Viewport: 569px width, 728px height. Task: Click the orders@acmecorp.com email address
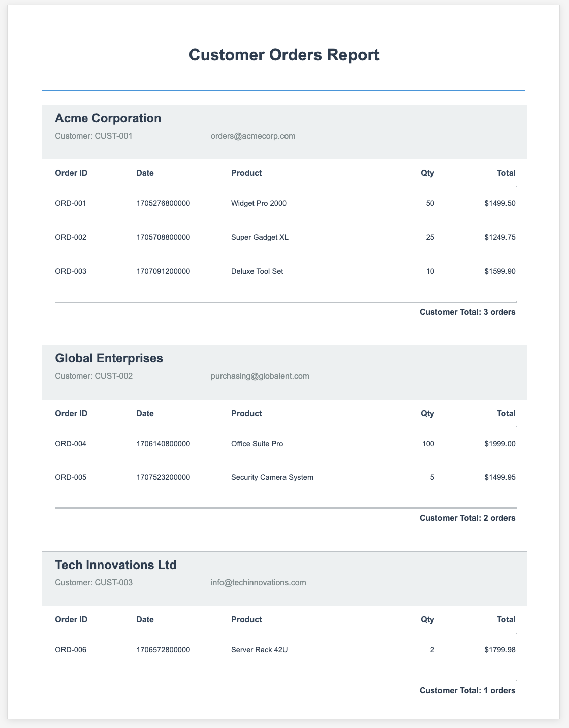tap(253, 136)
